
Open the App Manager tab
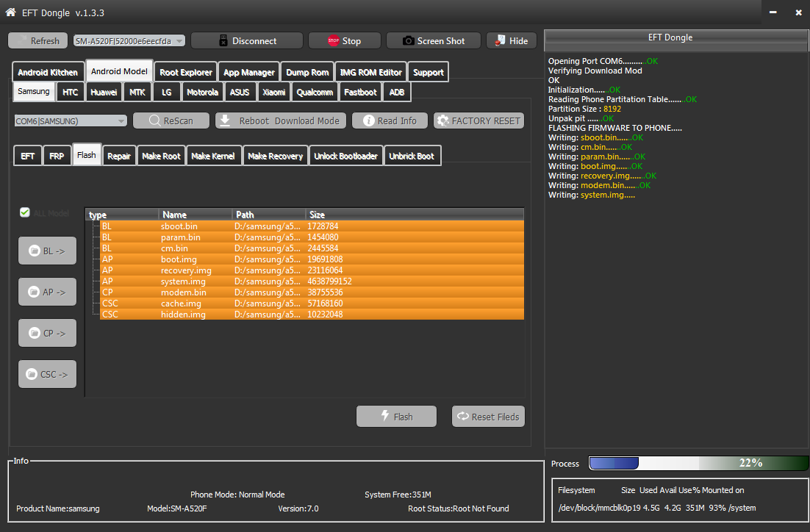pos(249,72)
